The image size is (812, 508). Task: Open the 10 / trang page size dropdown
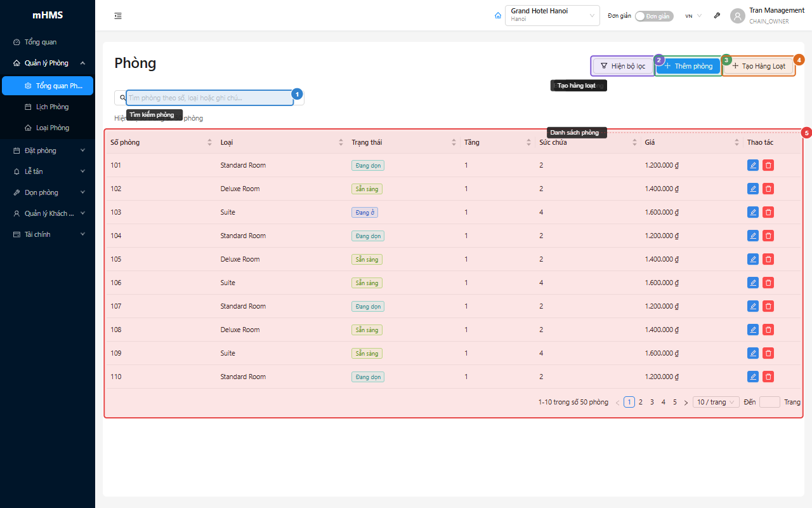716,402
